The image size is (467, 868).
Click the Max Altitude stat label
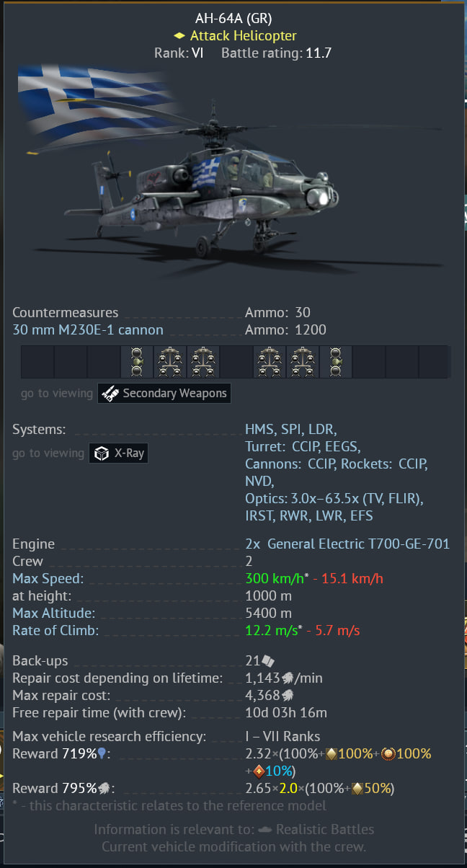[x=53, y=614]
